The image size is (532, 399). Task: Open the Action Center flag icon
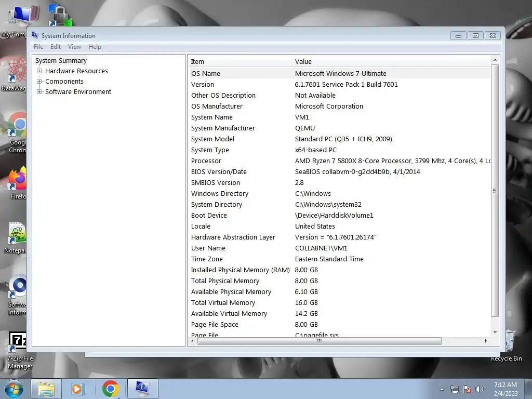(x=467, y=389)
